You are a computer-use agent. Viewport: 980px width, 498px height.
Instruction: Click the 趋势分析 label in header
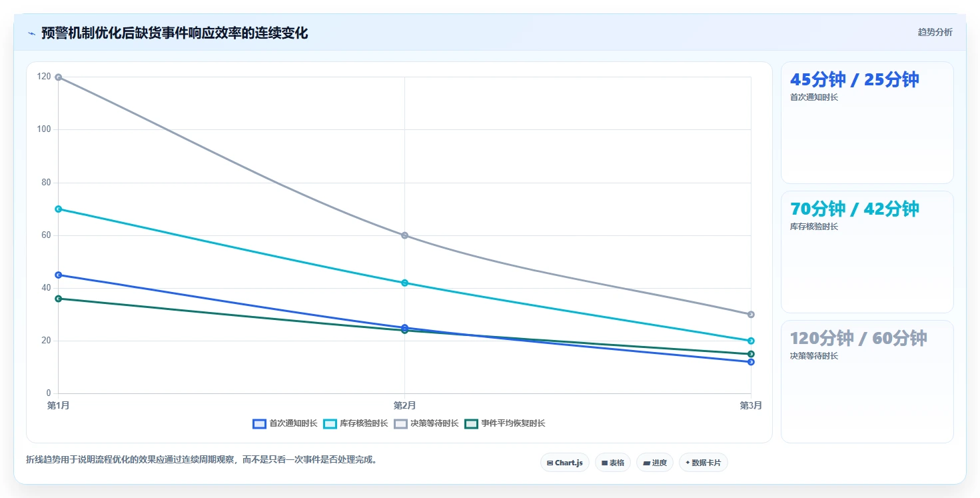(x=935, y=33)
